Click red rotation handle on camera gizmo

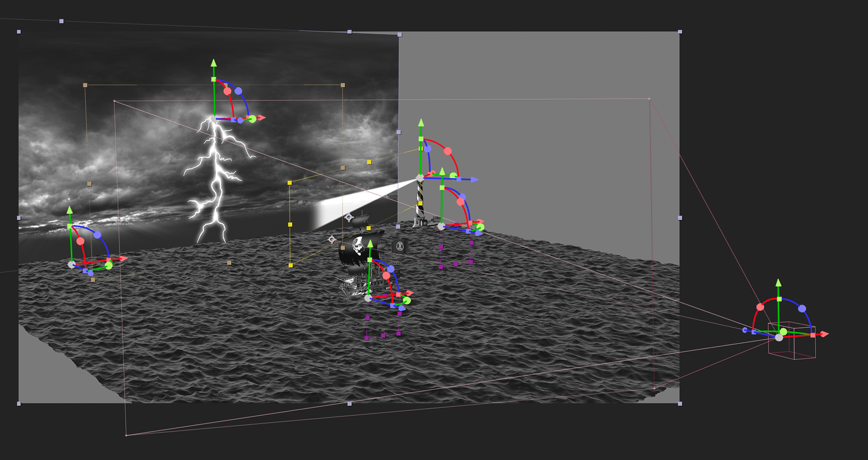click(760, 307)
